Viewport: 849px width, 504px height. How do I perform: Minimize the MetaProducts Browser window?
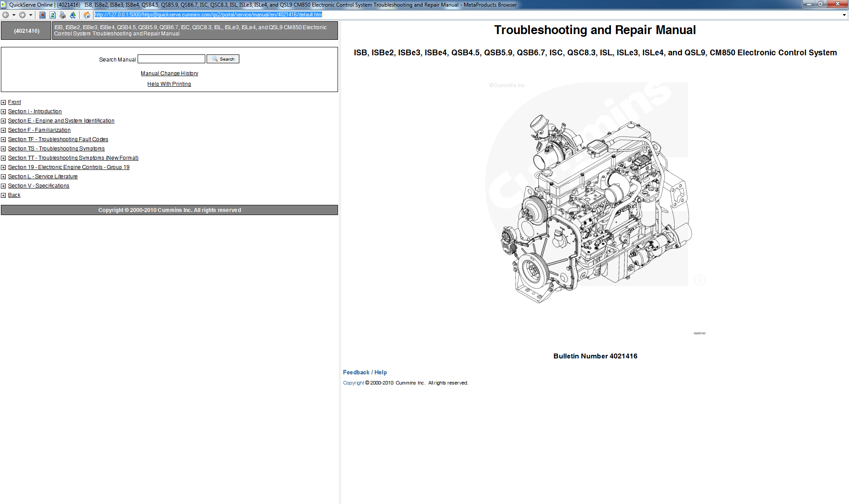pos(809,4)
